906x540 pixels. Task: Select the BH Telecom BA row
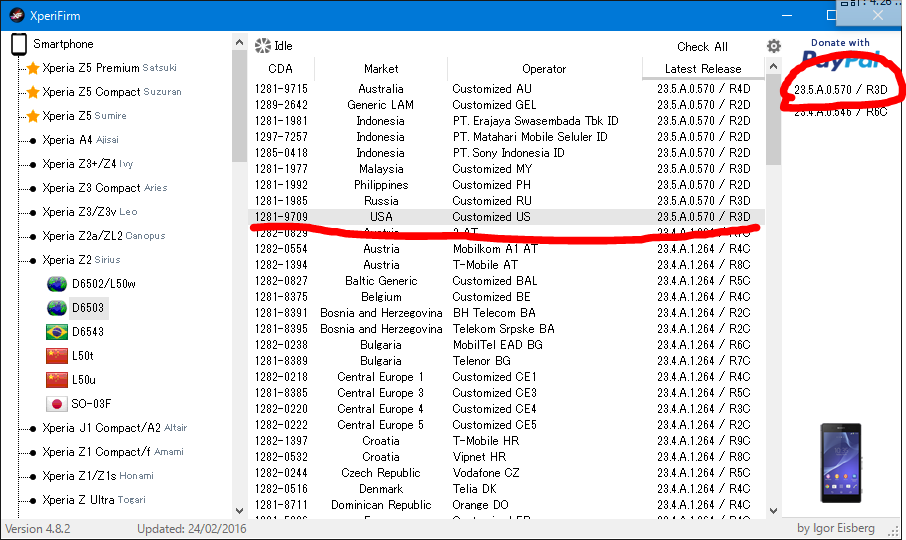click(x=507, y=313)
